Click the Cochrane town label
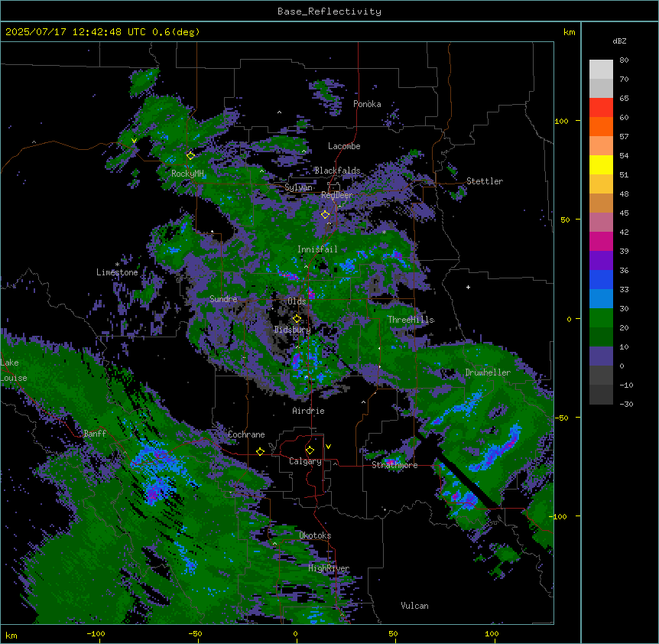659x644 pixels. point(246,434)
